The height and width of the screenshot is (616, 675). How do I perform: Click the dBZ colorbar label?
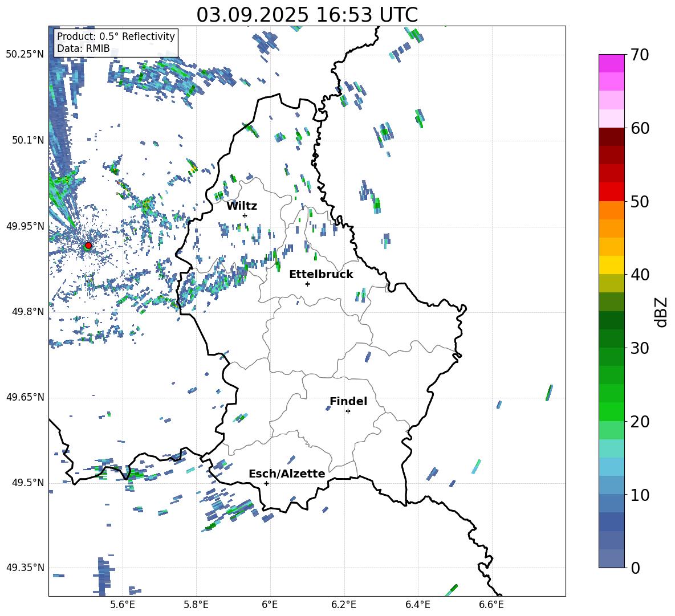[x=662, y=312]
